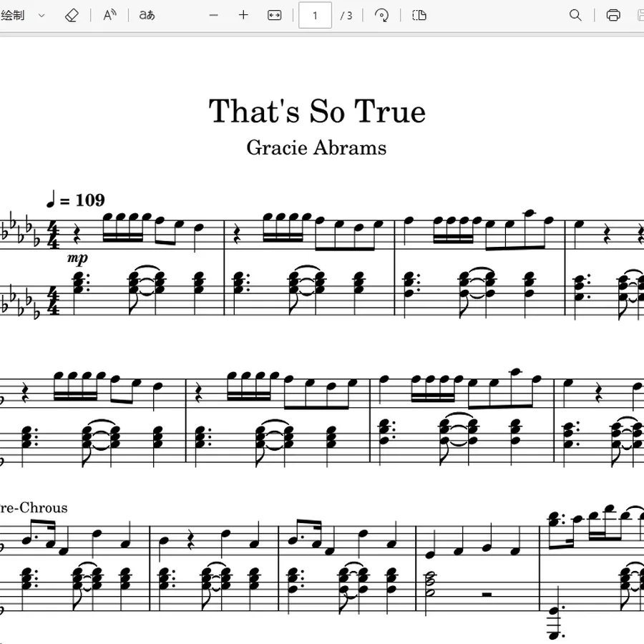Activate the Read Aloud icon
This screenshot has height=644, width=644.
[x=109, y=16]
